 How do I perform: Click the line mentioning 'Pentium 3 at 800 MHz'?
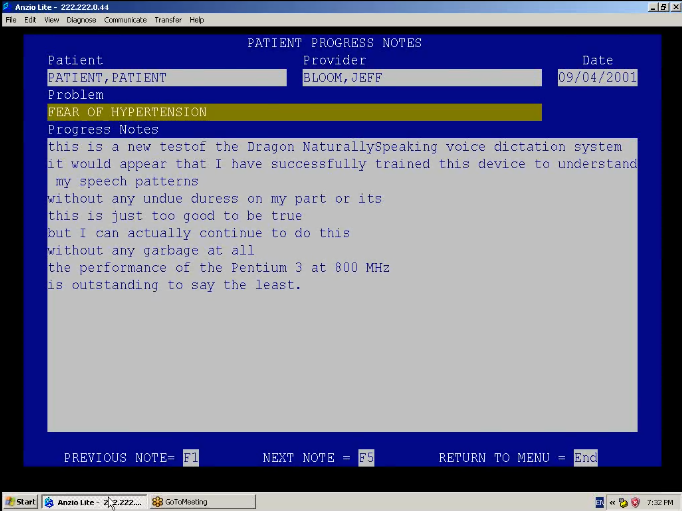(x=219, y=267)
